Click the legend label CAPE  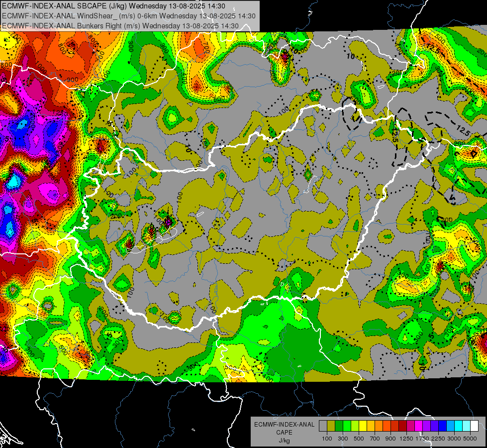284,433
